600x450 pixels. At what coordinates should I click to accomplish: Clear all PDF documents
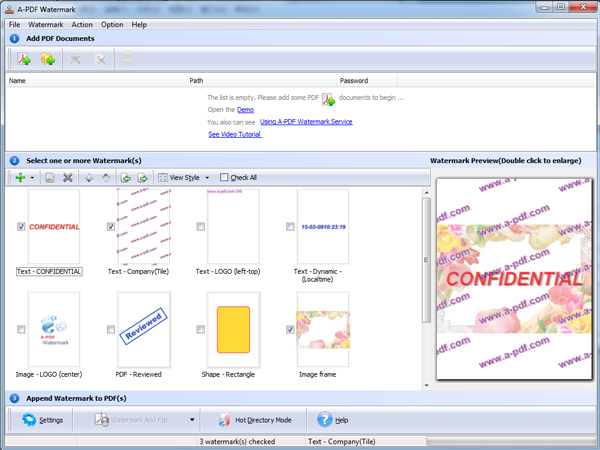pos(100,59)
